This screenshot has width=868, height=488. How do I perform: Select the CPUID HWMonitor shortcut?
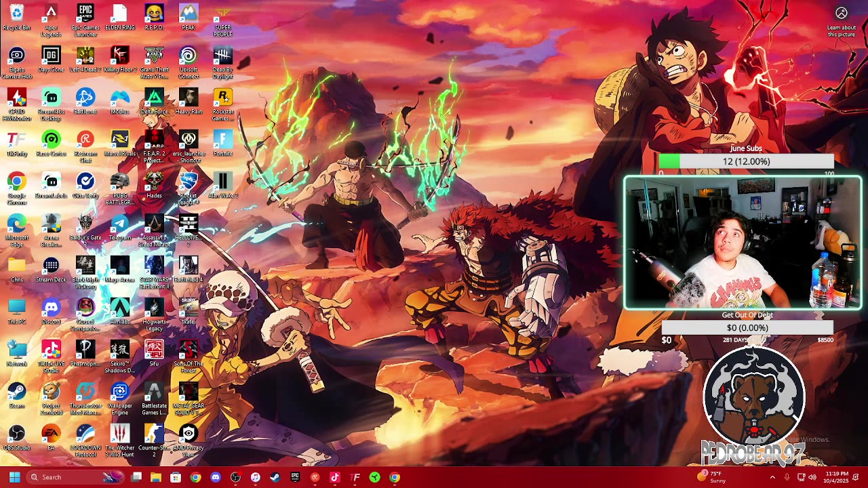click(x=16, y=104)
